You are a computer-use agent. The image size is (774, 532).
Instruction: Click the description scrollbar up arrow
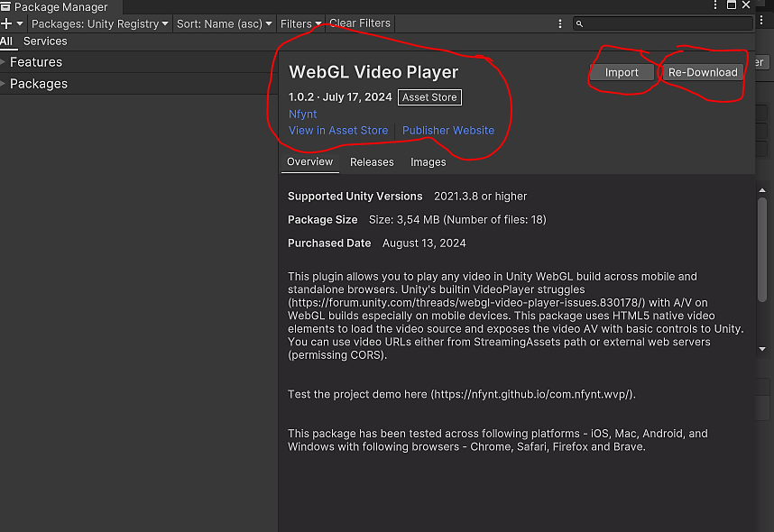pos(762,190)
